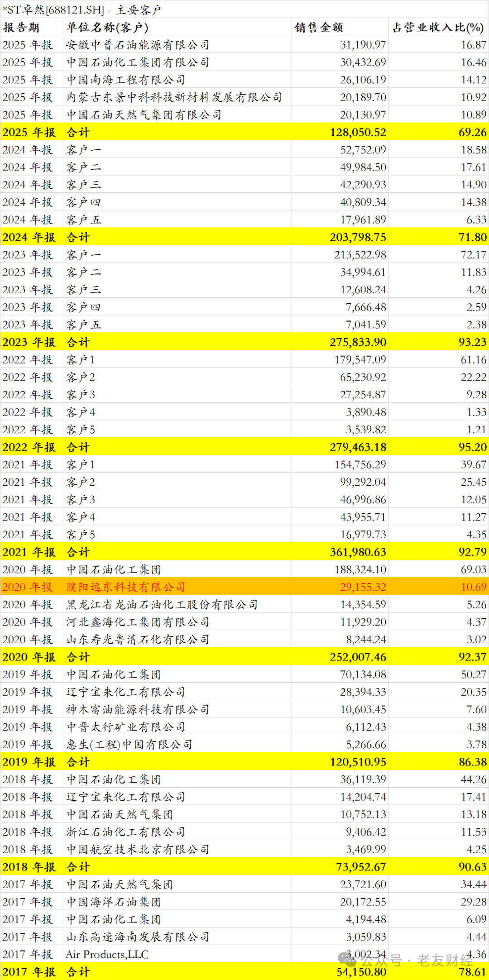Screen dimensions: 489x980
Task: Click the 占营业收入比(%) header cell
Action: [438, 28]
